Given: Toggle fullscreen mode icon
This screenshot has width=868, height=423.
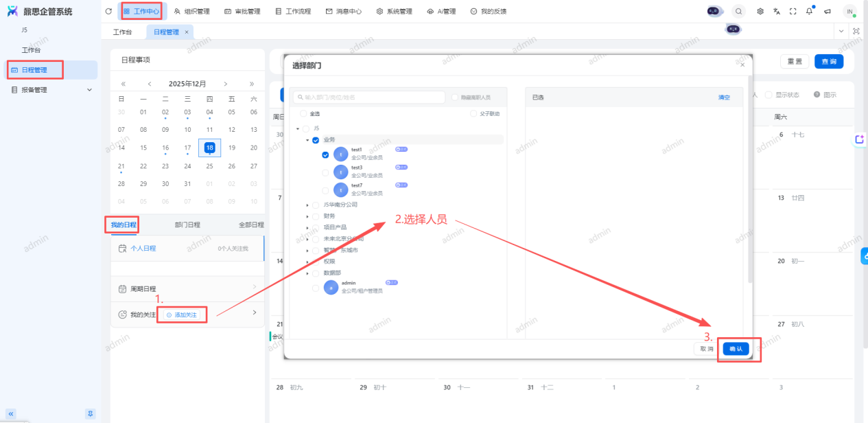Looking at the screenshot, I should click(793, 12).
